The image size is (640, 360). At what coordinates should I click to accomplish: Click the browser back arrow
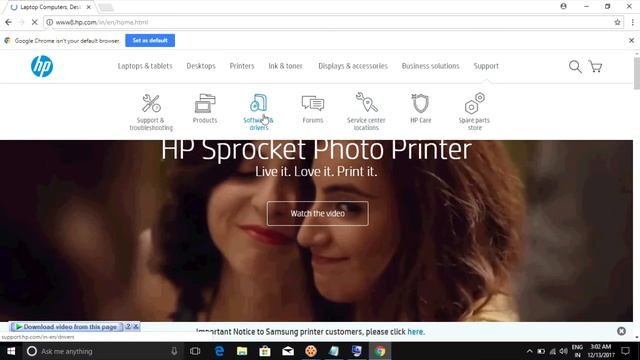(x=9, y=22)
